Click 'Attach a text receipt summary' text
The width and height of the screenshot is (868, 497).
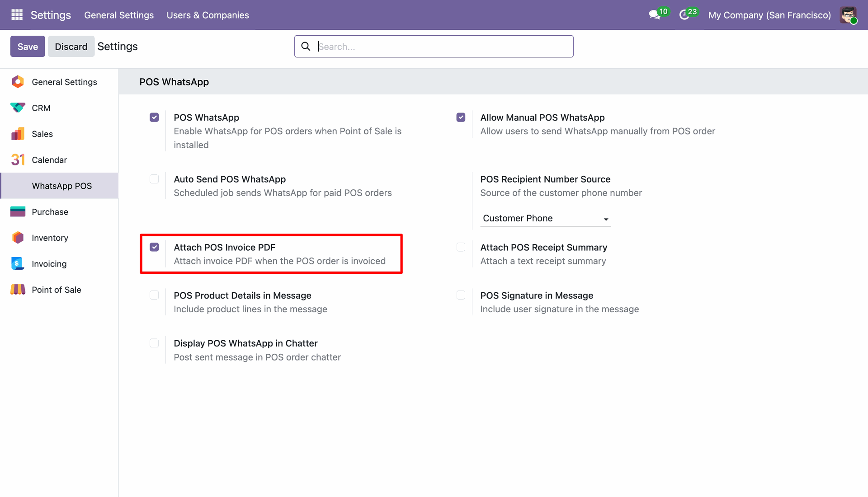click(x=543, y=261)
